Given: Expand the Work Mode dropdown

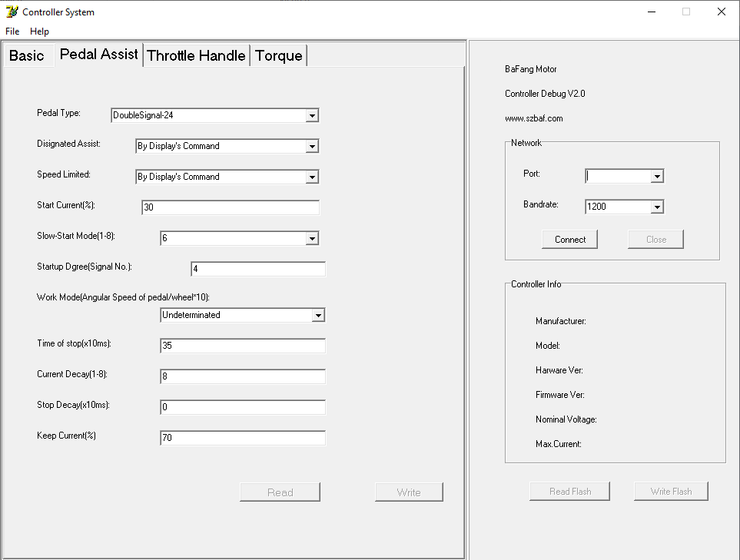Looking at the screenshot, I should (x=317, y=316).
